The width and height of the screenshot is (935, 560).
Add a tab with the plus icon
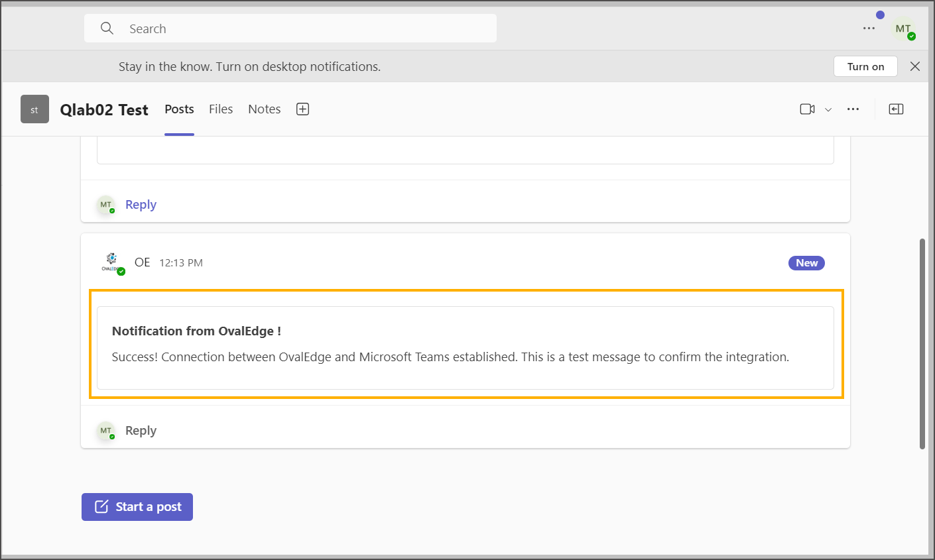302,109
